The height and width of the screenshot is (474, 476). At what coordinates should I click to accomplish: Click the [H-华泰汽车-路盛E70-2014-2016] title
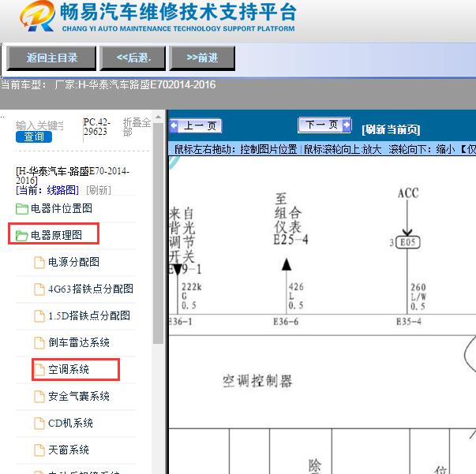[73, 176]
